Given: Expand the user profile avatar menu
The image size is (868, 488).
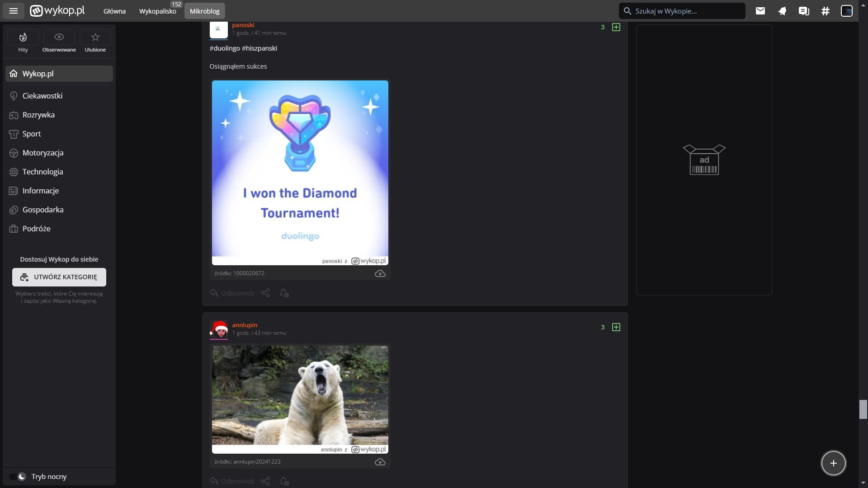Looking at the screenshot, I should point(847,11).
